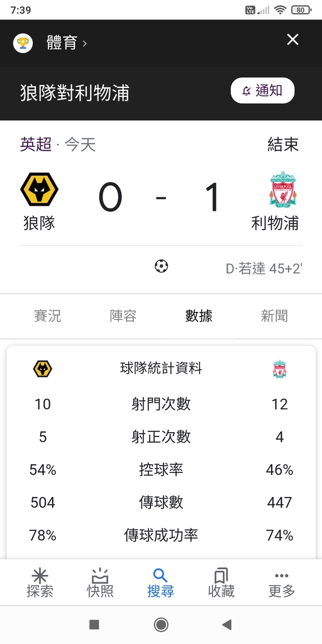Switch to the 陣容 tab
The image size is (322, 644).
pos(123,316)
